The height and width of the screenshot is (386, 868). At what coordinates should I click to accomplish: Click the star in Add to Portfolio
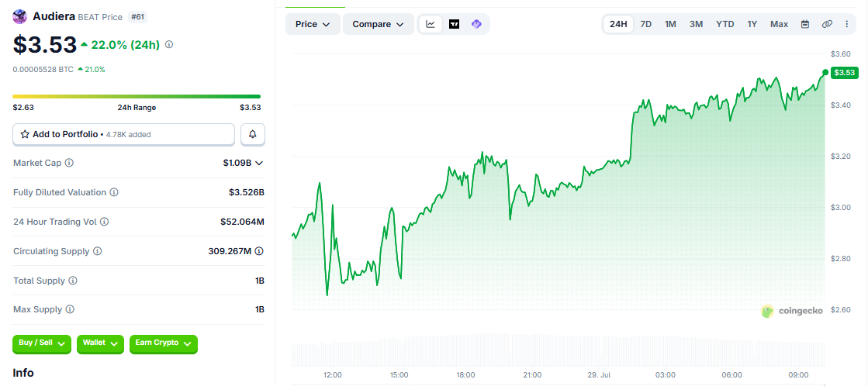tap(25, 134)
